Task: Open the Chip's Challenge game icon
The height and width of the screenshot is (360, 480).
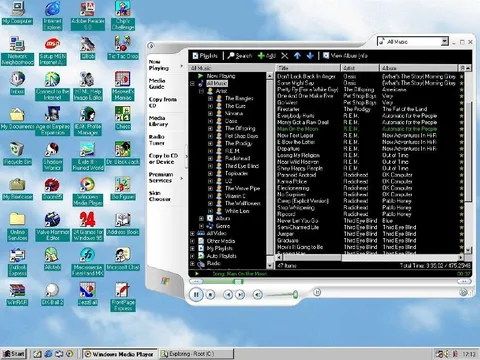Action: pyautogui.click(x=123, y=15)
